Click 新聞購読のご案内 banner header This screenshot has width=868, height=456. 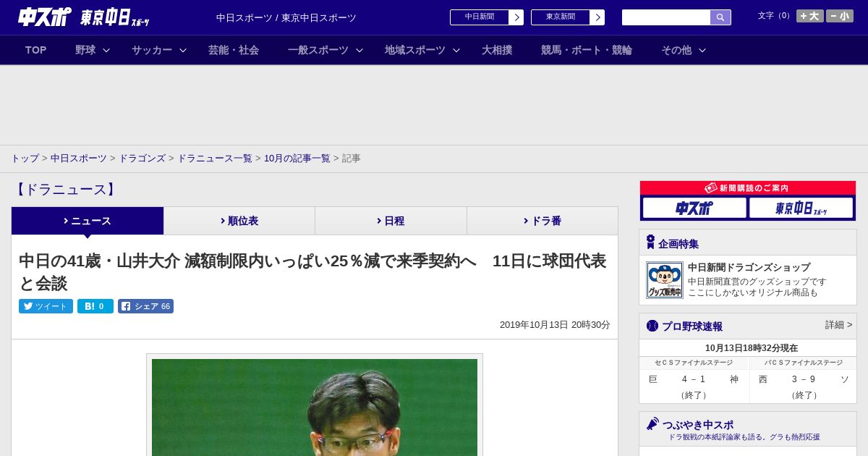pyautogui.click(x=748, y=188)
